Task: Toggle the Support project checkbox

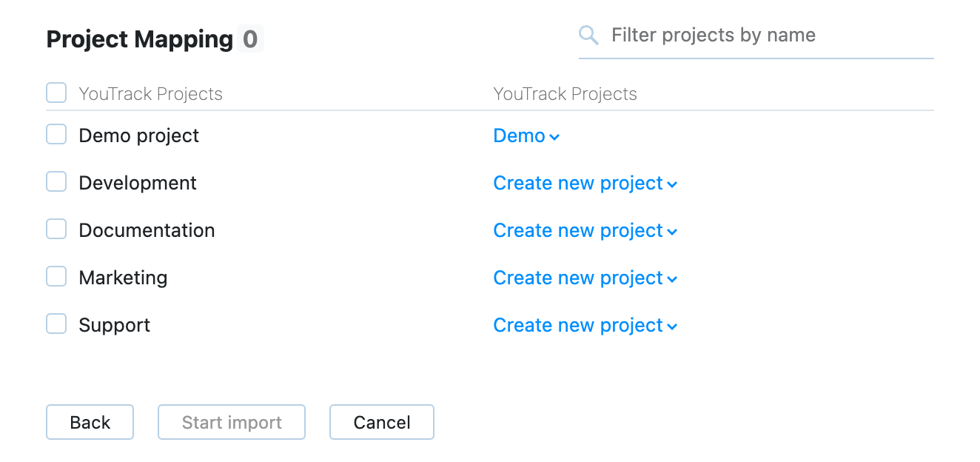Action: click(x=56, y=324)
